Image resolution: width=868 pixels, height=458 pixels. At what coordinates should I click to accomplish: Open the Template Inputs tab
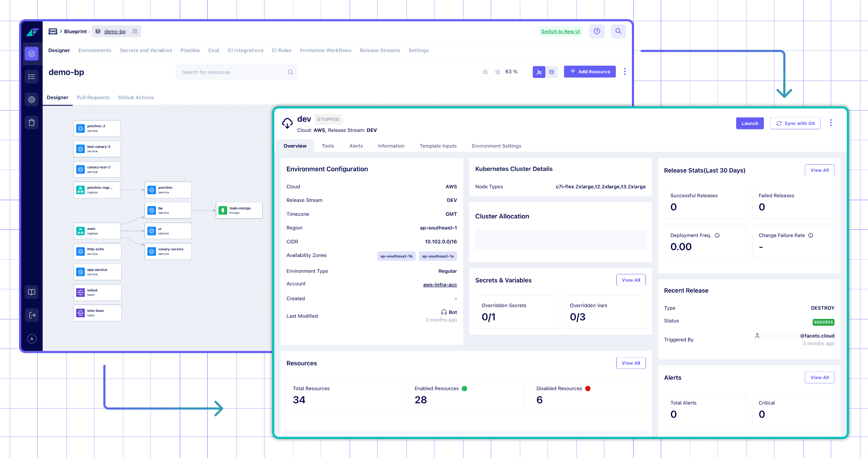pyautogui.click(x=438, y=146)
